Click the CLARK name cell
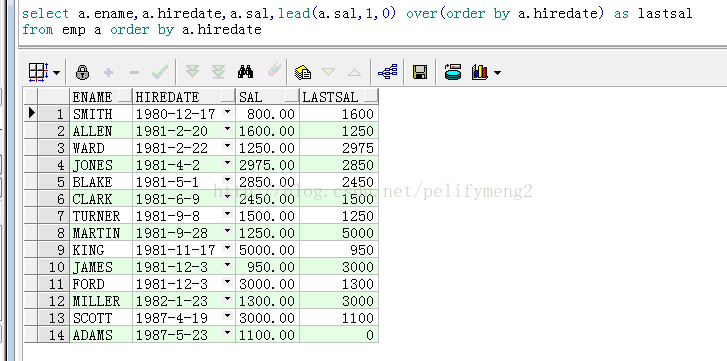The height and width of the screenshot is (361, 727). tap(101, 199)
